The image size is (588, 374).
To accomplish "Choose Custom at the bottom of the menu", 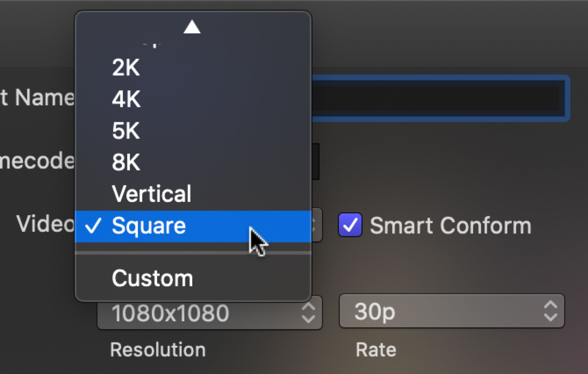I will point(152,278).
